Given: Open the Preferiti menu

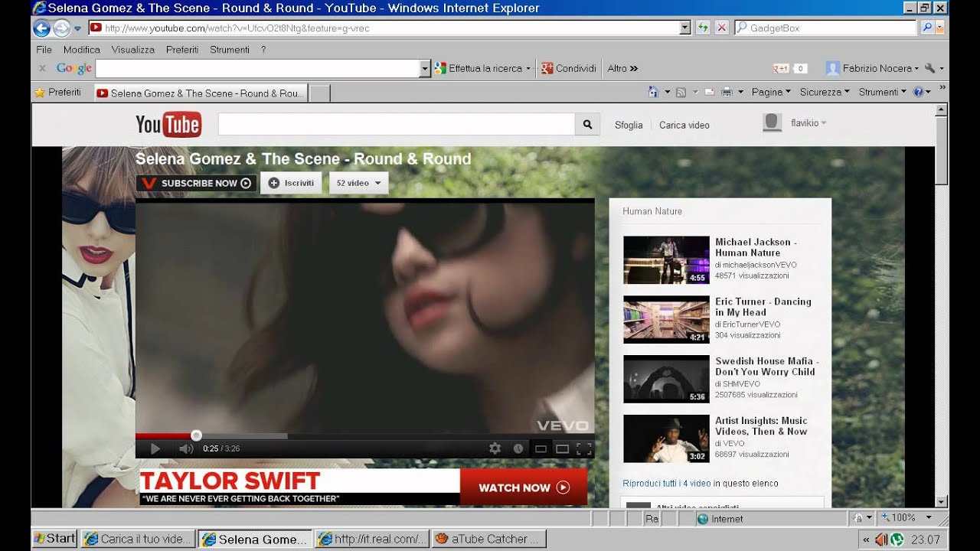Looking at the screenshot, I should (x=182, y=49).
